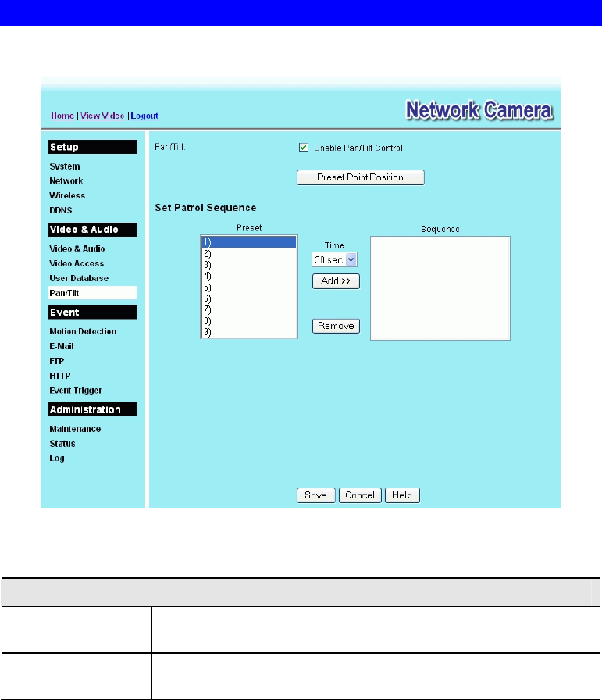Click the Add >> button

tap(336, 281)
